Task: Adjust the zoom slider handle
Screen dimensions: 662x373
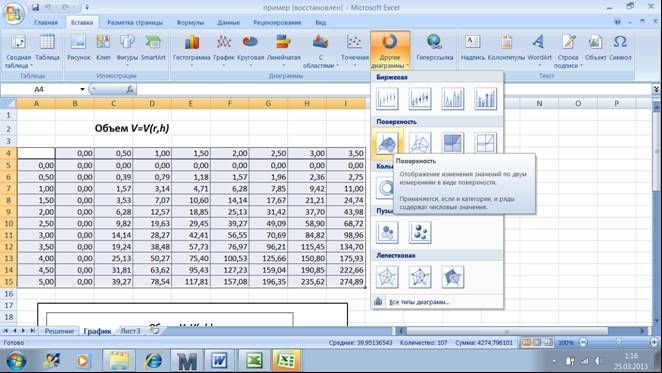Action: click(619, 341)
